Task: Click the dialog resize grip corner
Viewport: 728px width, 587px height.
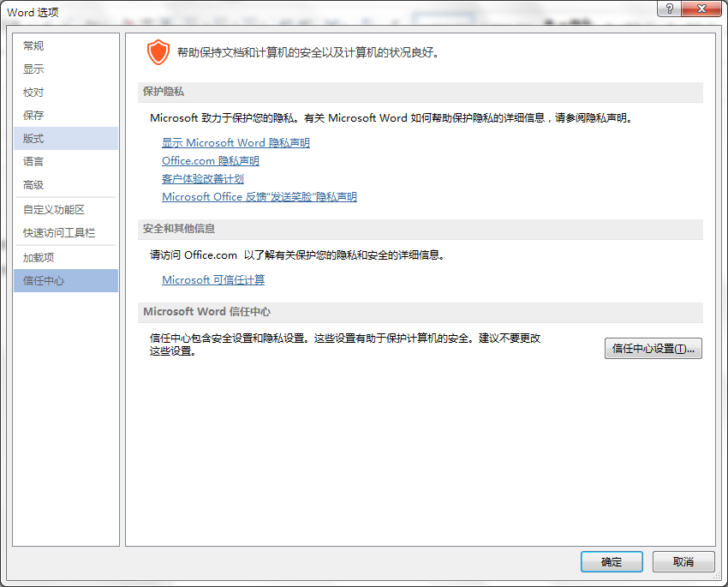Action: click(x=716, y=576)
